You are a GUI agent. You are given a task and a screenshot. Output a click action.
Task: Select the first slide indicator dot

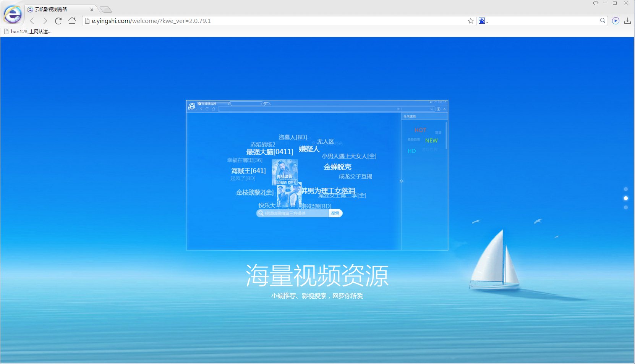tap(626, 189)
